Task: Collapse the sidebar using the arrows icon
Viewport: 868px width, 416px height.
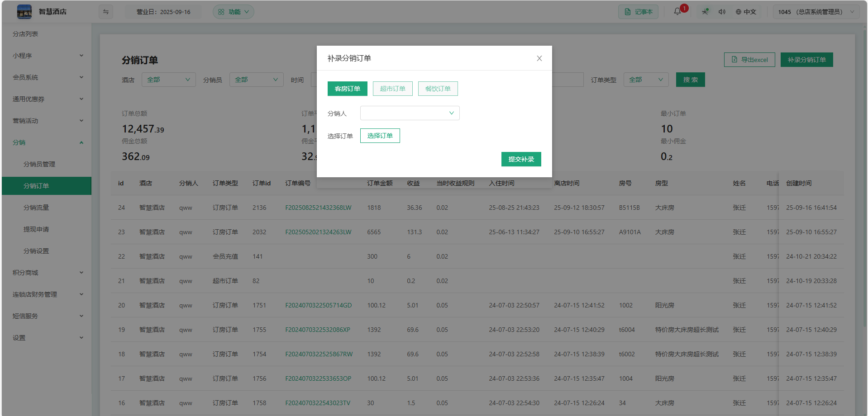Action: [106, 12]
